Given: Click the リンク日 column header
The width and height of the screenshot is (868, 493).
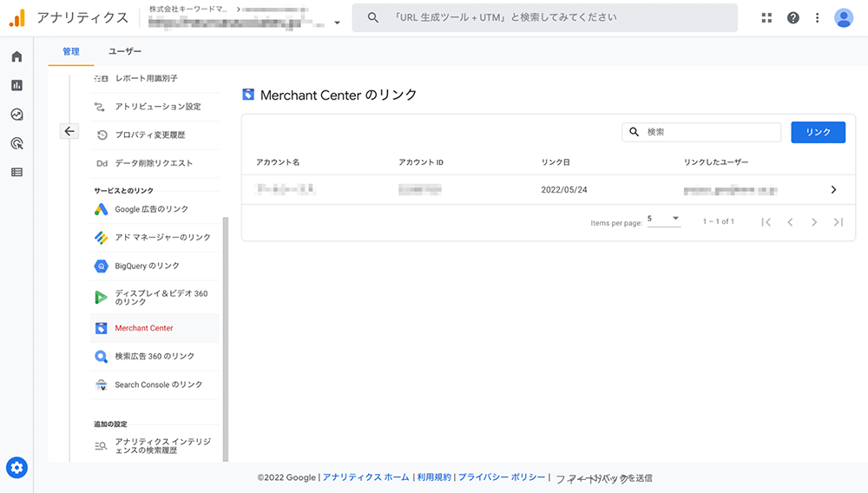Looking at the screenshot, I should pos(556,162).
